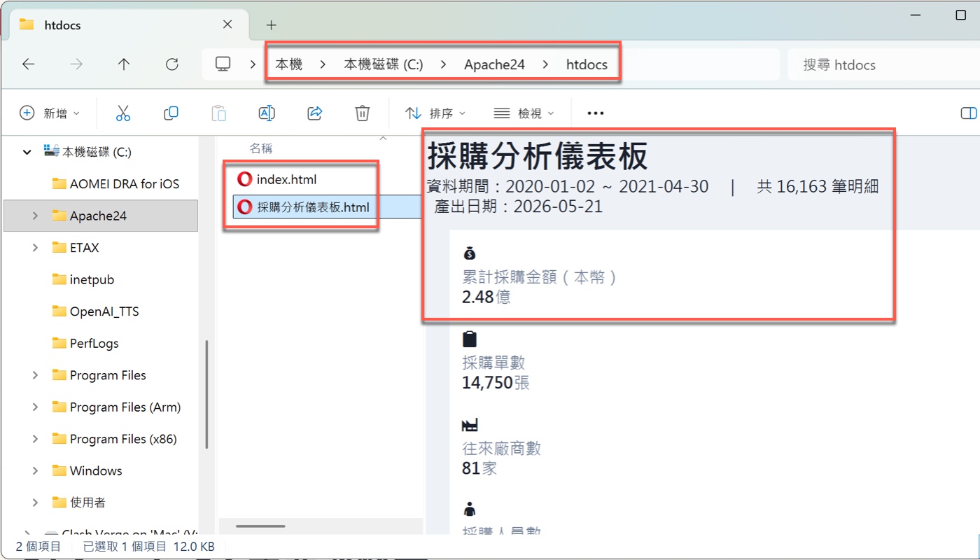Image resolution: width=980 pixels, height=560 pixels.
Task: Expand the Windows tree node
Action: click(x=35, y=470)
